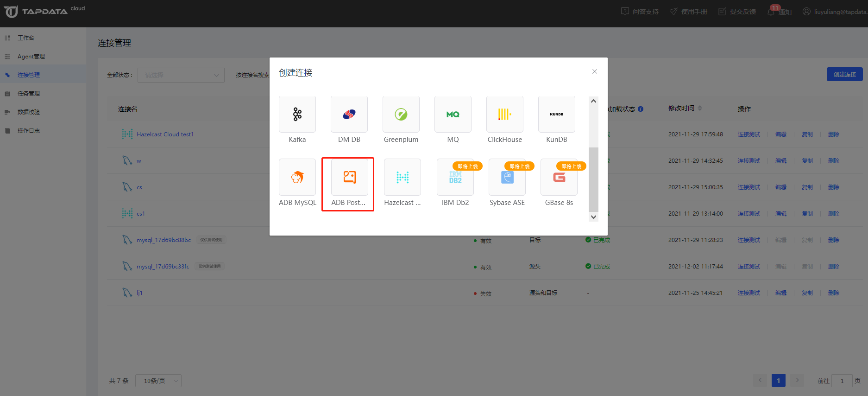Click the blue create connection button
Viewport: 868px width, 396px height.
844,74
